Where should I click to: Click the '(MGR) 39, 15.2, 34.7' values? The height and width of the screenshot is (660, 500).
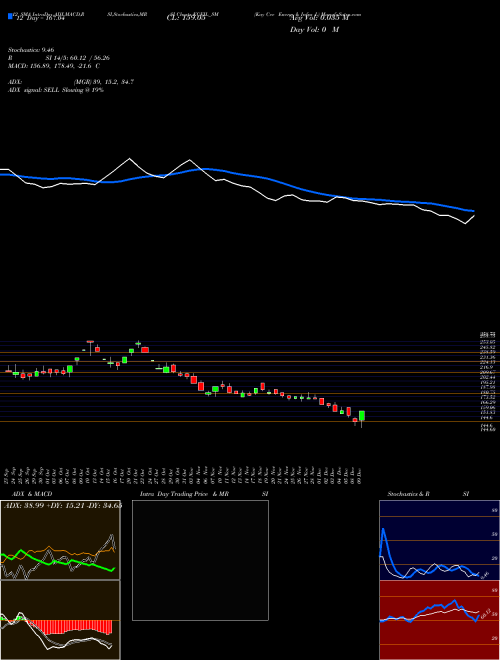pyautogui.click(x=104, y=82)
